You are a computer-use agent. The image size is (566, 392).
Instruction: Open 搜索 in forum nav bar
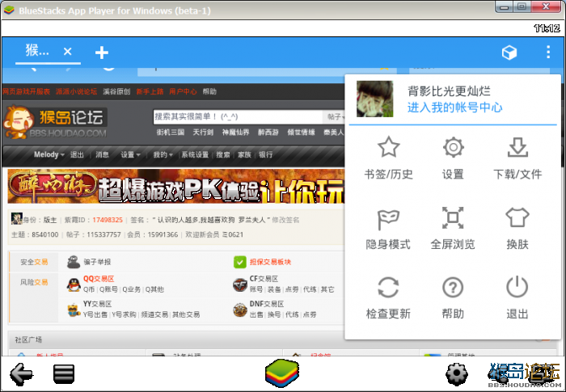pyautogui.click(x=222, y=155)
